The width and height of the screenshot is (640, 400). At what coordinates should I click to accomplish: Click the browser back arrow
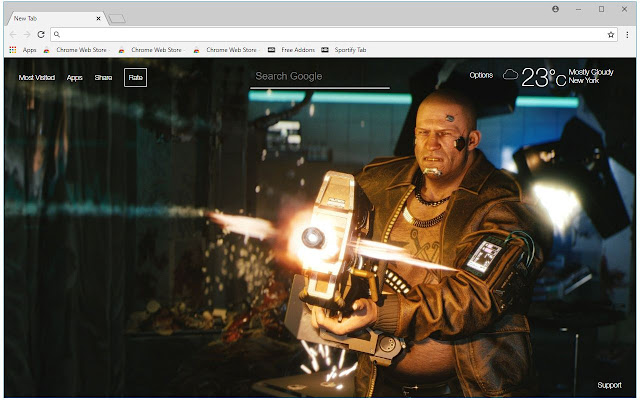click(13, 35)
